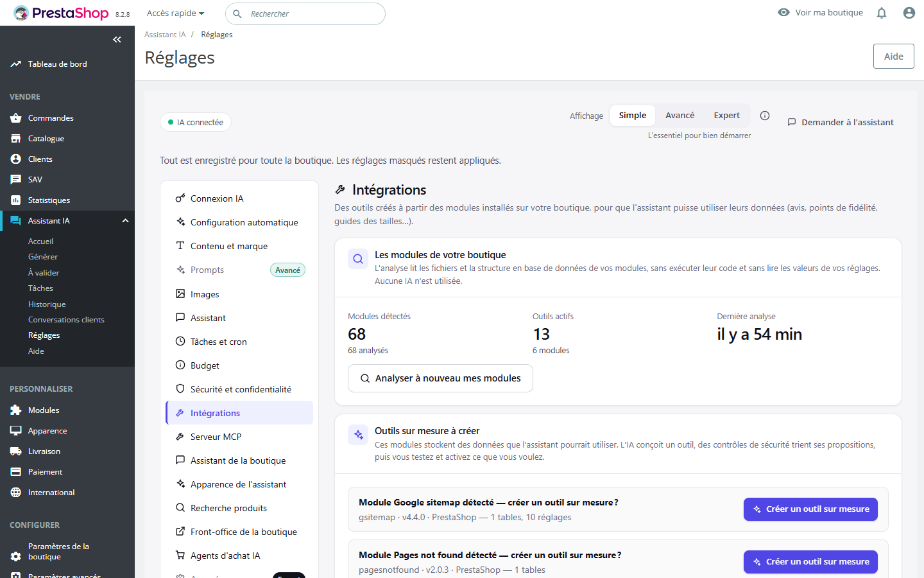924x578 pixels.
Task: Click the Agents d'achat IA cart icon
Action: 180,555
